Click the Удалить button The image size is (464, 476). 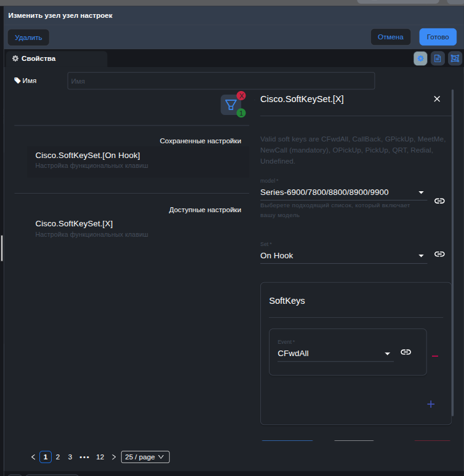(x=28, y=38)
